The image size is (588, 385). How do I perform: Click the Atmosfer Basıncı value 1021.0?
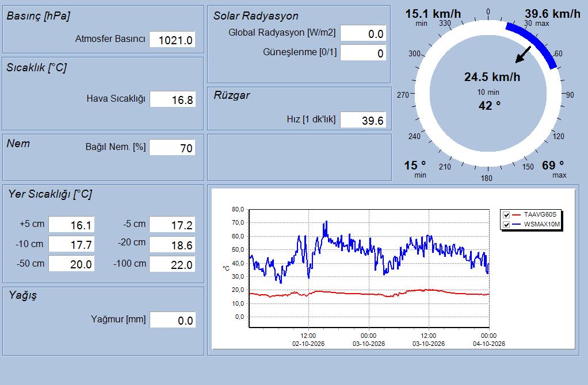pos(172,39)
